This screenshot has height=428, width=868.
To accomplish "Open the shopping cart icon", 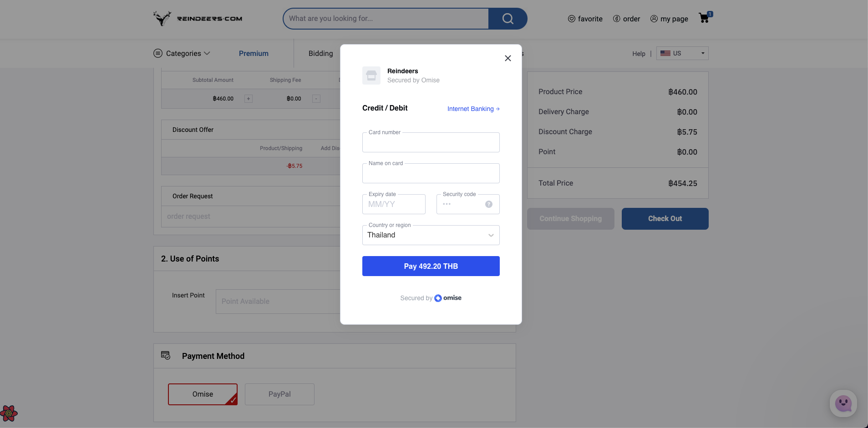I will click(x=705, y=18).
